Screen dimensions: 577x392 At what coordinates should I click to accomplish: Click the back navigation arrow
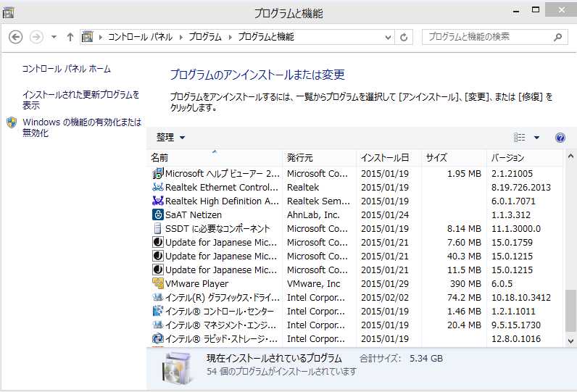[x=16, y=37]
